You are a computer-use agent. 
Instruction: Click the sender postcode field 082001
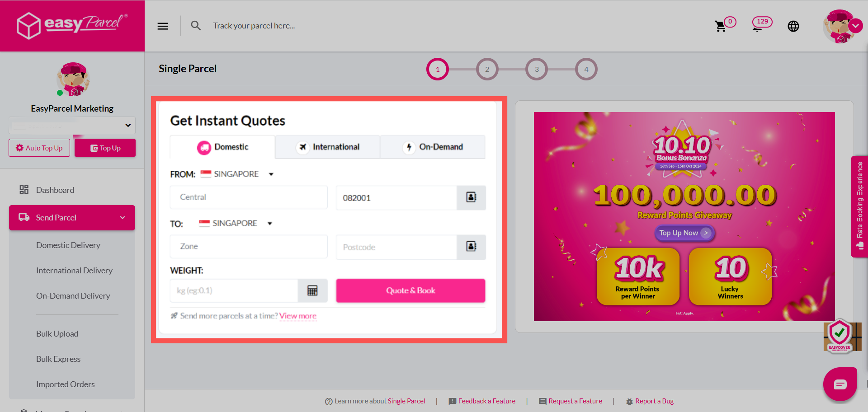396,198
